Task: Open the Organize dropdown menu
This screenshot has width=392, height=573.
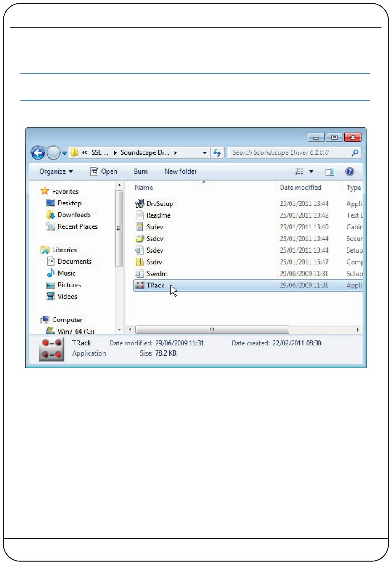Action: click(x=56, y=171)
